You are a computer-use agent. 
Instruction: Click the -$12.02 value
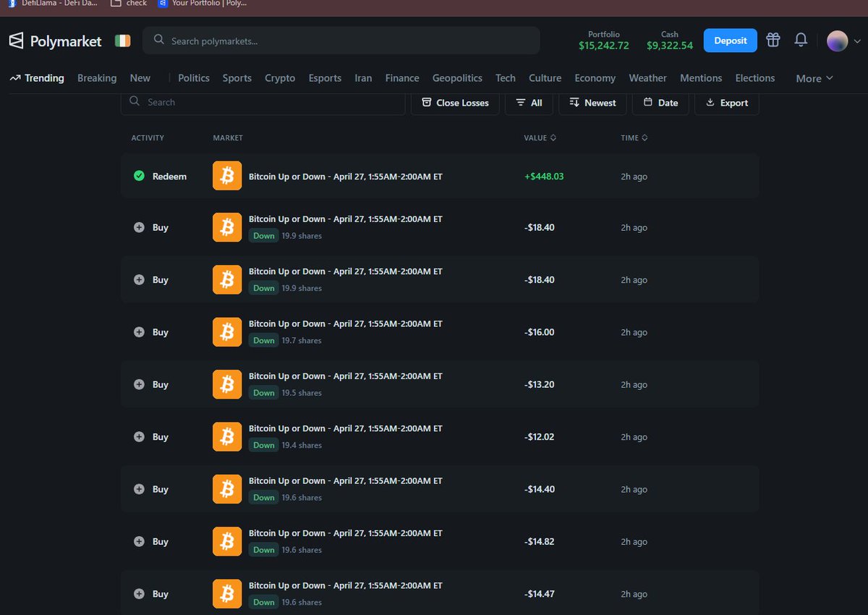point(539,437)
